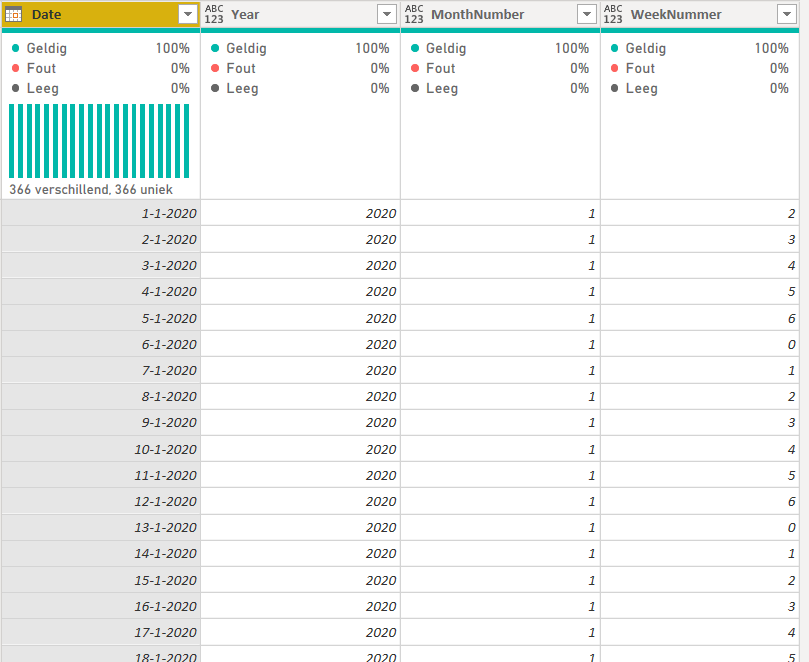Select the date cell 14-1-2020
The width and height of the screenshot is (809, 662).
[x=101, y=554]
